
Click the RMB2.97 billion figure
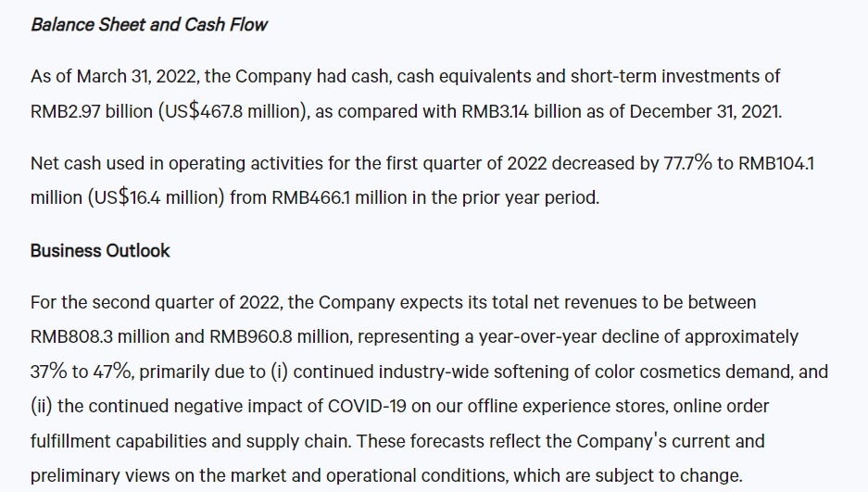click(x=92, y=111)
